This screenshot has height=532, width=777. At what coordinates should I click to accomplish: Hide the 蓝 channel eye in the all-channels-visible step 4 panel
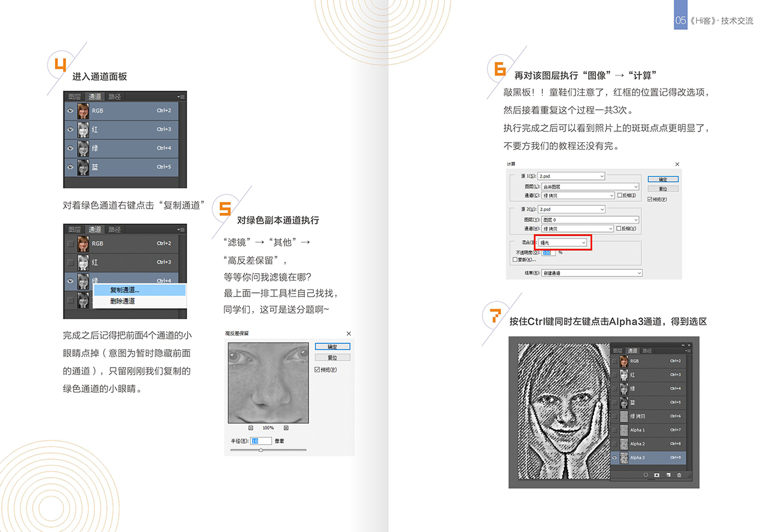click(71, 167)
